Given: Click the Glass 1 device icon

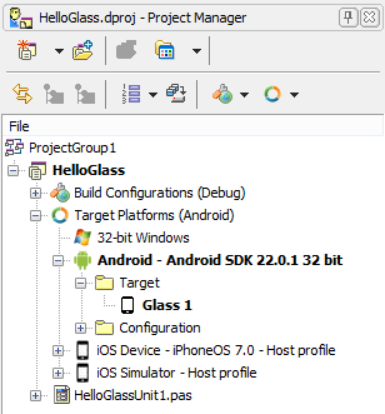Looking at the screenshot, I should click(x=127, y=305).
